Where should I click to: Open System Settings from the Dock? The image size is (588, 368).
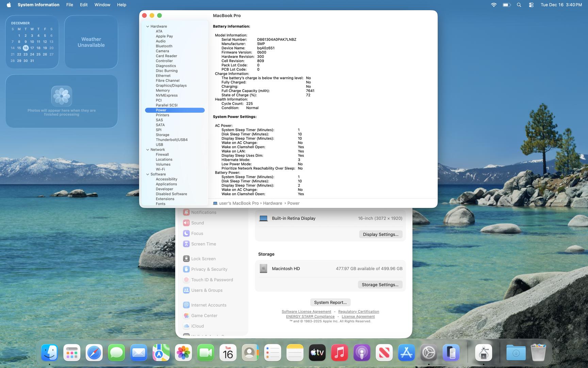click(x=428, y=353)
